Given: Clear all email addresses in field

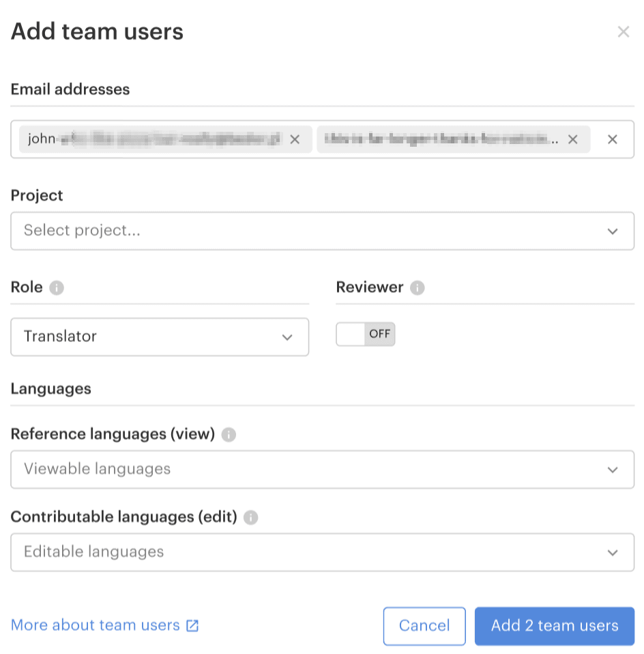Looking at the screenshot, I should point(613,139).
